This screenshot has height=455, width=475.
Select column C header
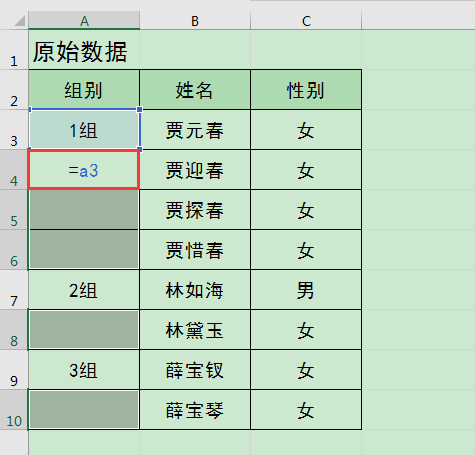[306, 21]
